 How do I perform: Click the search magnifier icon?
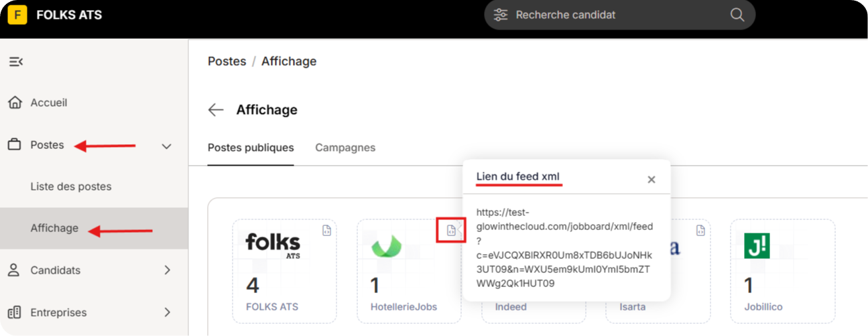[737, 15]
